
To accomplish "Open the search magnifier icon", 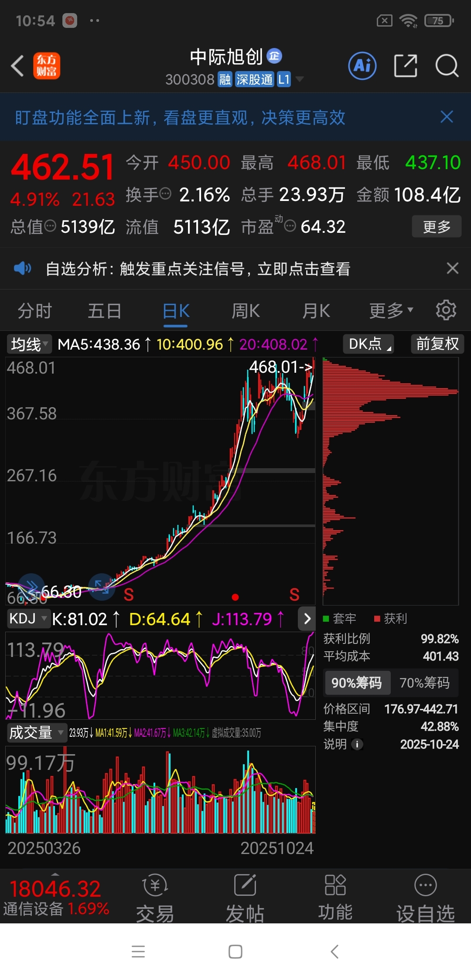I will [x=447, y=66].
